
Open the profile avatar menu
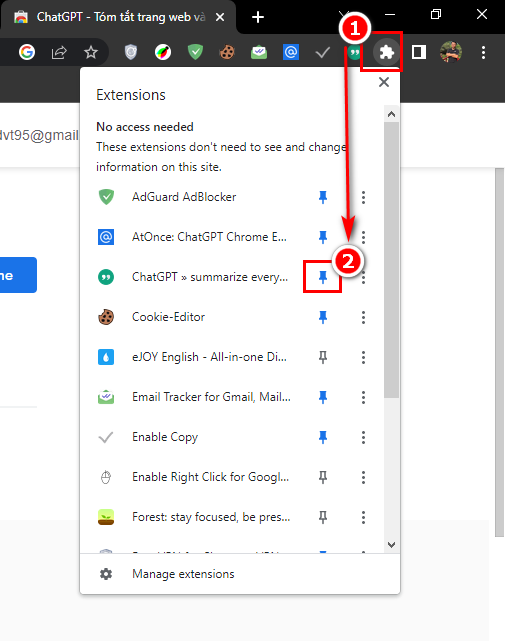pyautogui.click(x=451, y=52)
